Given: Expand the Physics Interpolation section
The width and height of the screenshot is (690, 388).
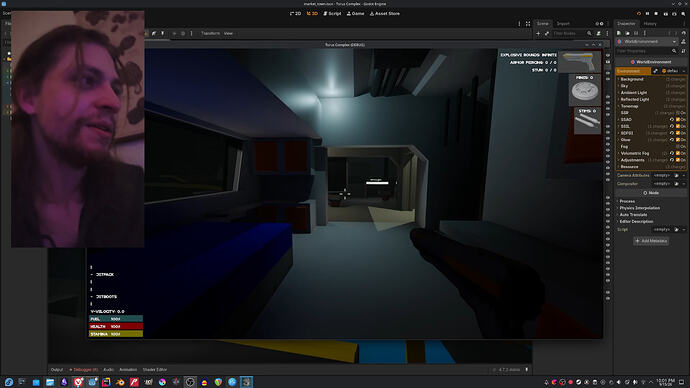Looking at the screenshot, I should [639, 208].
